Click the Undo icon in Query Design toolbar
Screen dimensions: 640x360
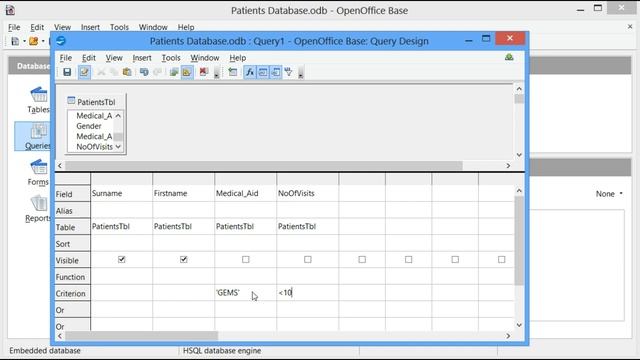tap(144, 72)
